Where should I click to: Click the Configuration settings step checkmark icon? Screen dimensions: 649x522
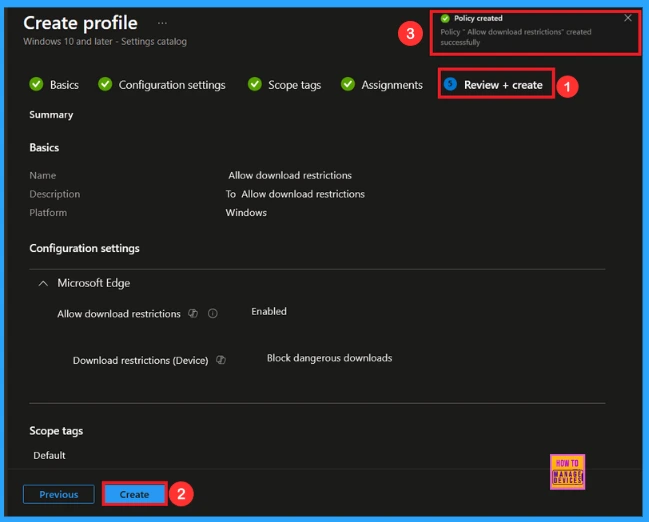(105, 84)
